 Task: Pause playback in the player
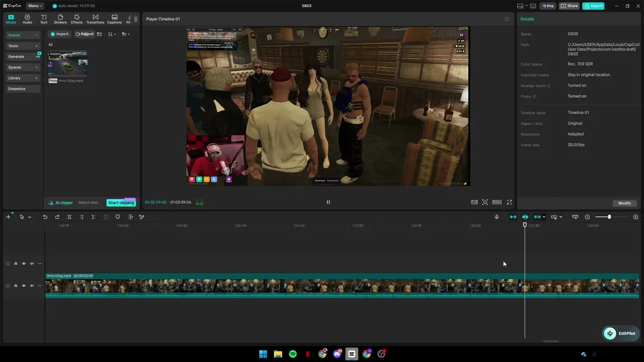coord(328,202)
